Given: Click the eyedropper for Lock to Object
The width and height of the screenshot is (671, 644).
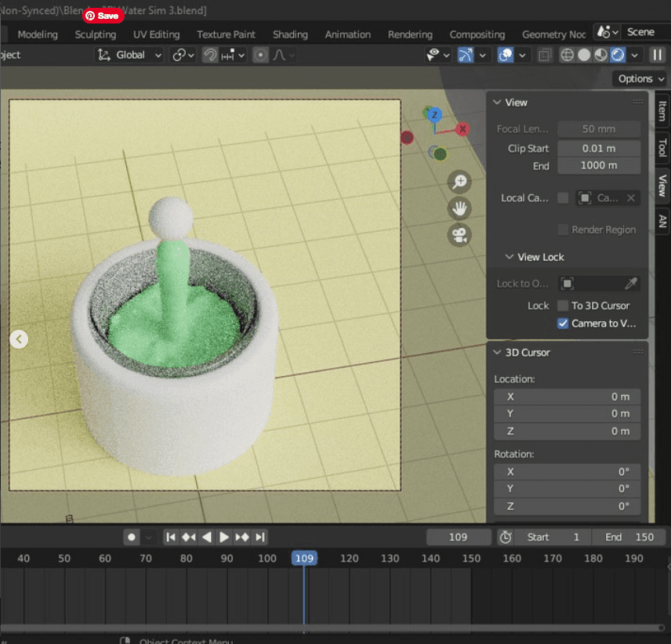Looking at the screenshot, I should coord(630,284).
